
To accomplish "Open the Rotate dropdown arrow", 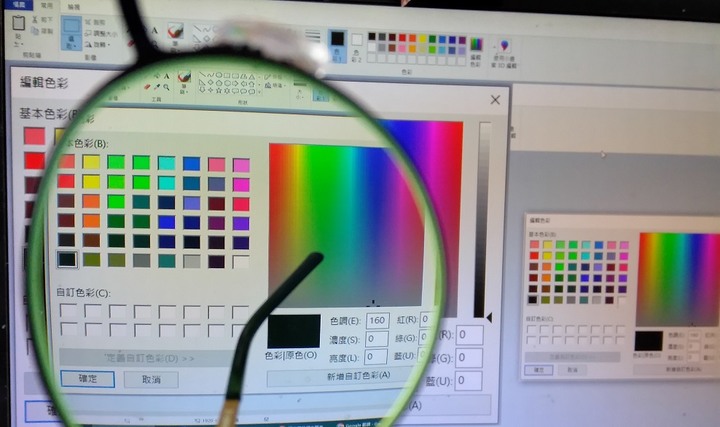I will pos(108,45).
